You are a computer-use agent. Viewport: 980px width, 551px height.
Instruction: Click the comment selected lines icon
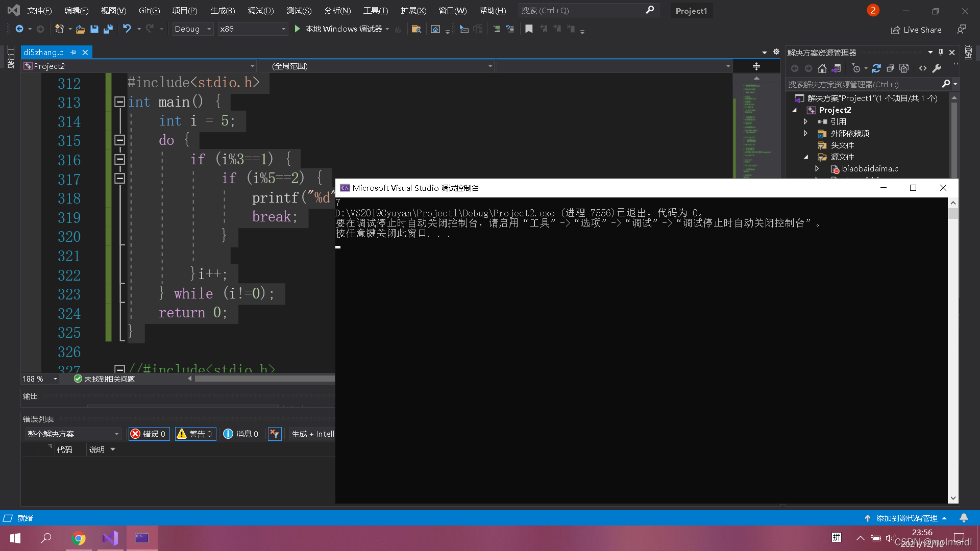coord(496,29)
